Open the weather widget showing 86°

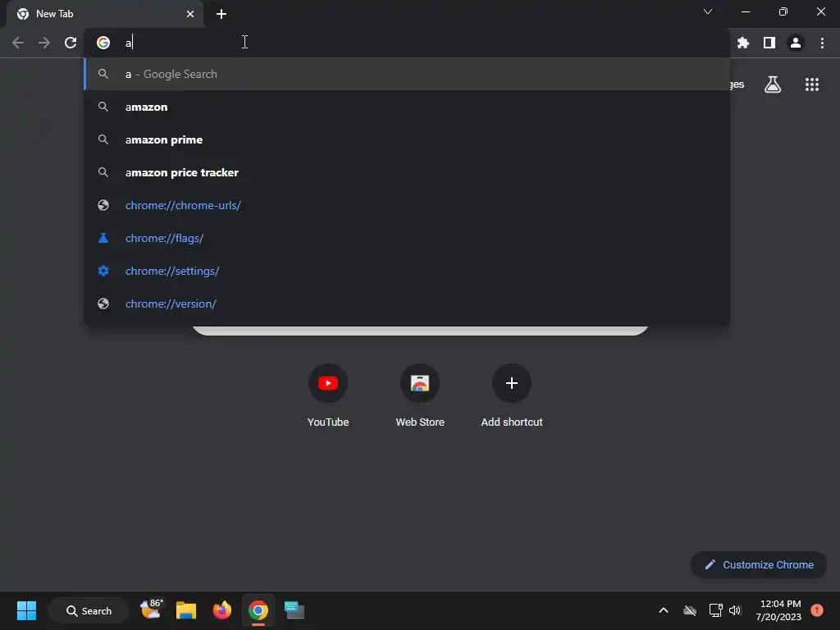click(x=152, y=609)
